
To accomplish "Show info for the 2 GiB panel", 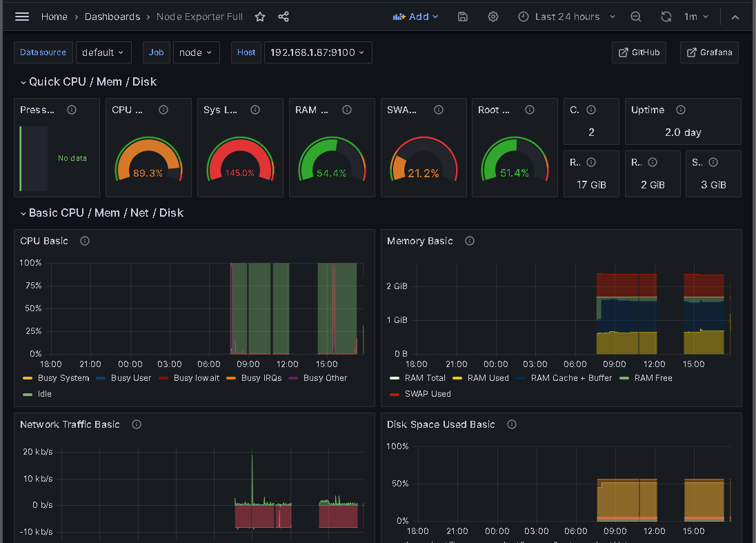I will [653, 163].
